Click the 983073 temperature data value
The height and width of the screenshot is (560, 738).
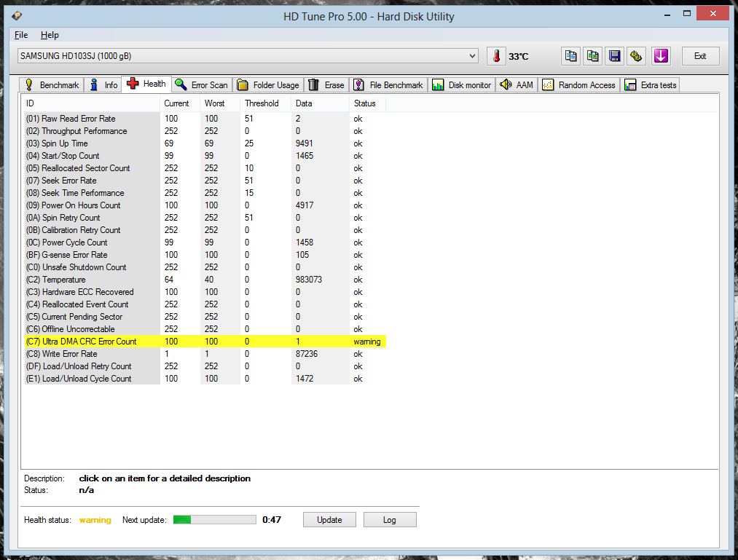pyautogui.click(x=309, y=280)
